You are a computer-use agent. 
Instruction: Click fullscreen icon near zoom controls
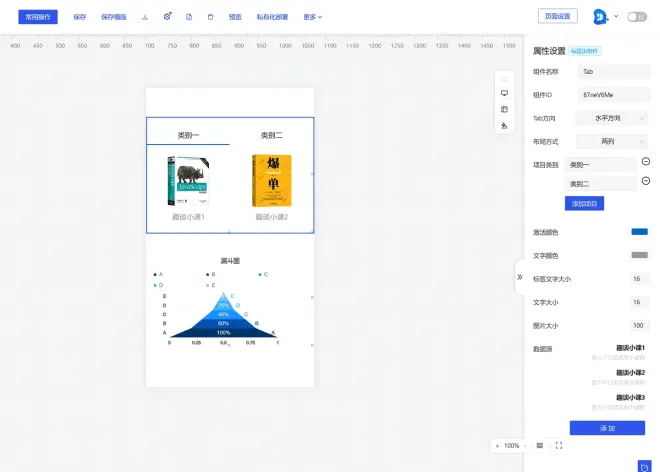[558, 445]
